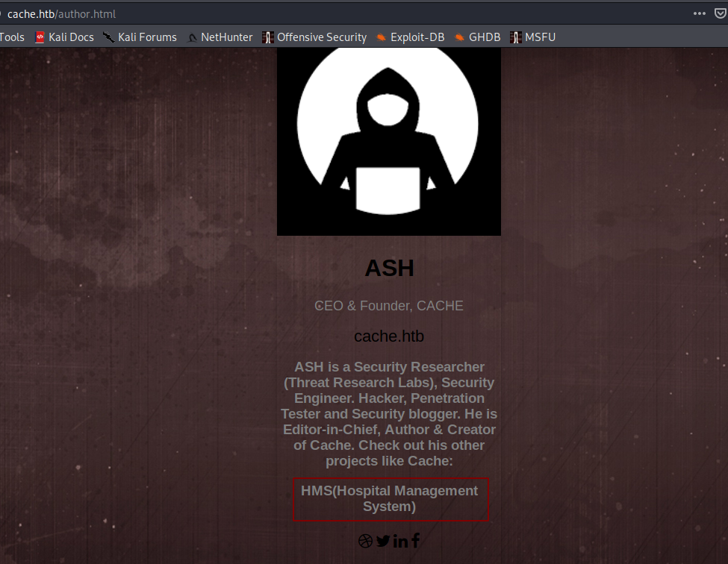Viewport: 728px width, 564px height.
Task: Open the Dribbble social icon
Action: (365, 541)
